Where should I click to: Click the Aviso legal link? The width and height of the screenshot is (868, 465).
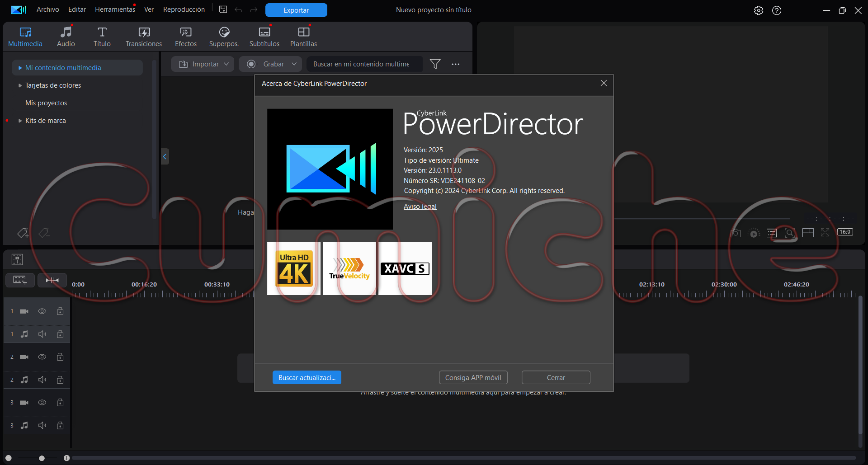420,207
